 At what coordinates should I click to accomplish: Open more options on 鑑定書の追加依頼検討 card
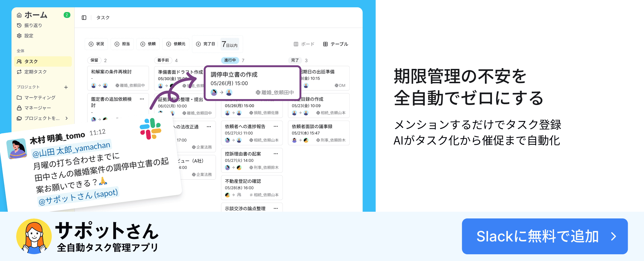(142, 99)
